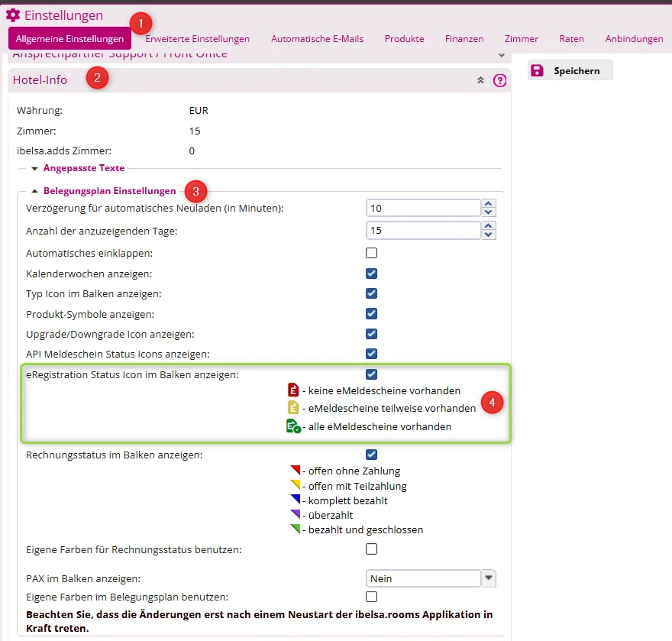
Task: Uncheck 'Kalenderwochen anzeigen' checkbox
Action: pyautogui.click(x=372, y=274)
